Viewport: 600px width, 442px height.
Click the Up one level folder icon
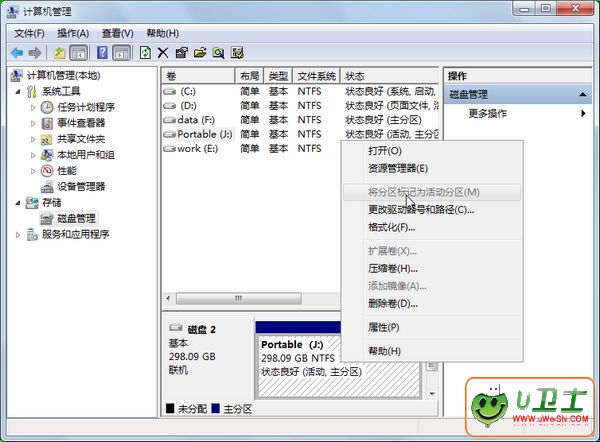point(59,53)
